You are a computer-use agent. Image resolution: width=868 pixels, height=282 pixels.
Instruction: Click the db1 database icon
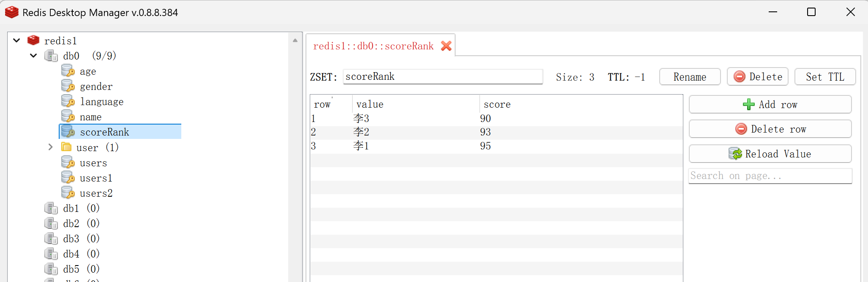(51, 208)
